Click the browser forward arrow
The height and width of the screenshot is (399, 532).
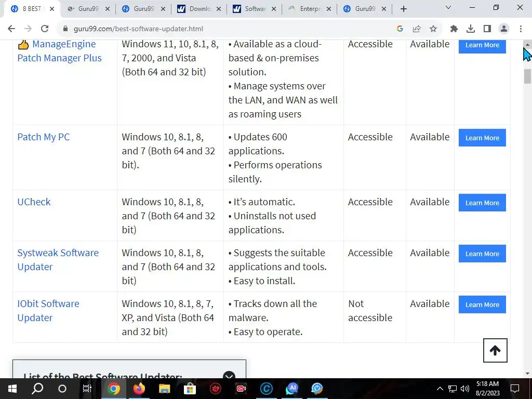point(28,29)
